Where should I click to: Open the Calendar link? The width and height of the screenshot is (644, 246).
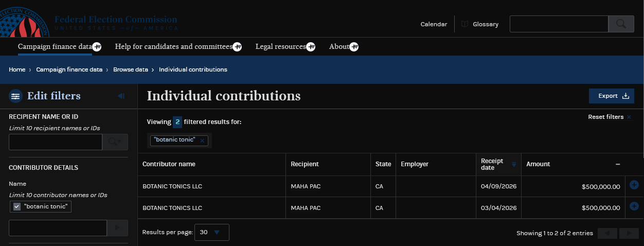point(434,24)
